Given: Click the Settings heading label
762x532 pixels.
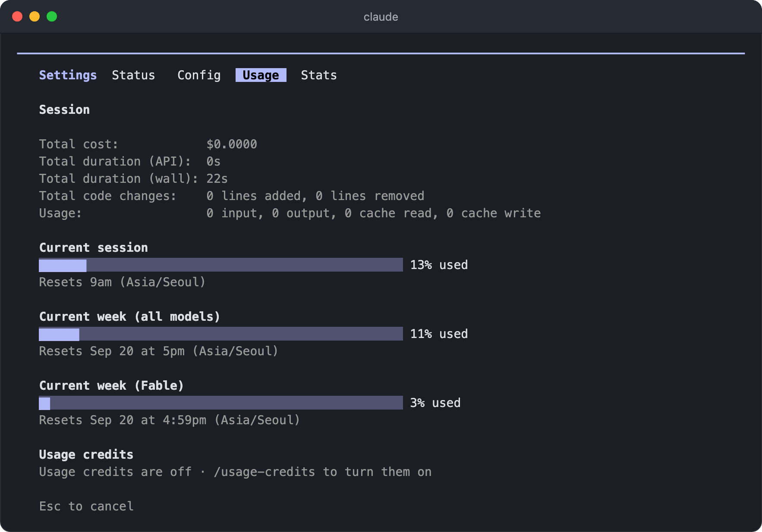Looking at the screenshot, I should (68, 75).
